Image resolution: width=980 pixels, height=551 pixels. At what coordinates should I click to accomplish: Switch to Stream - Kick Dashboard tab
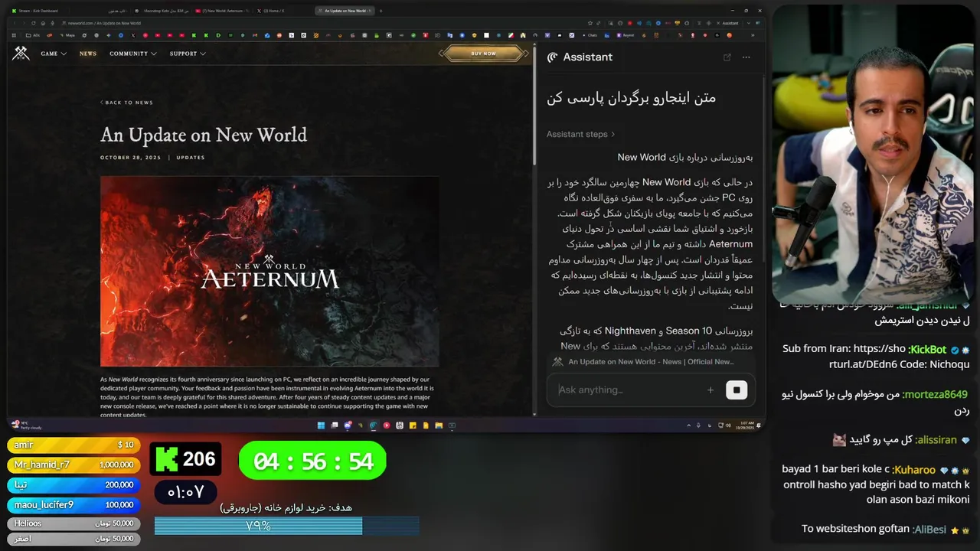(40, 11)
